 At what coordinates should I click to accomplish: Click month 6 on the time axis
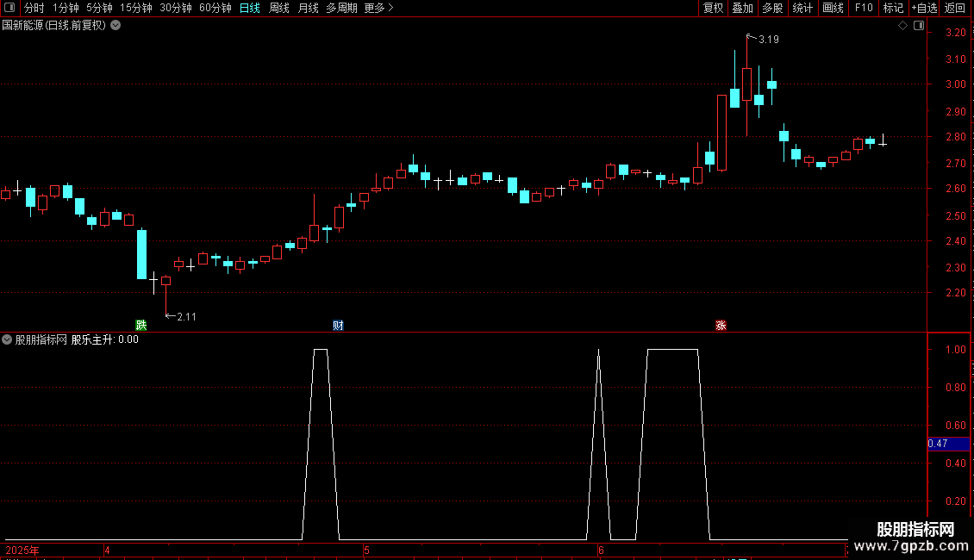click(x=601, y=551)
